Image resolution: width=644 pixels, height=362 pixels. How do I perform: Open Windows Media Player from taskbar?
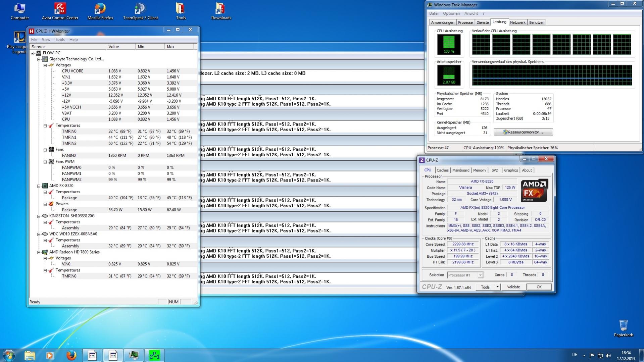(x=50, y=355)
